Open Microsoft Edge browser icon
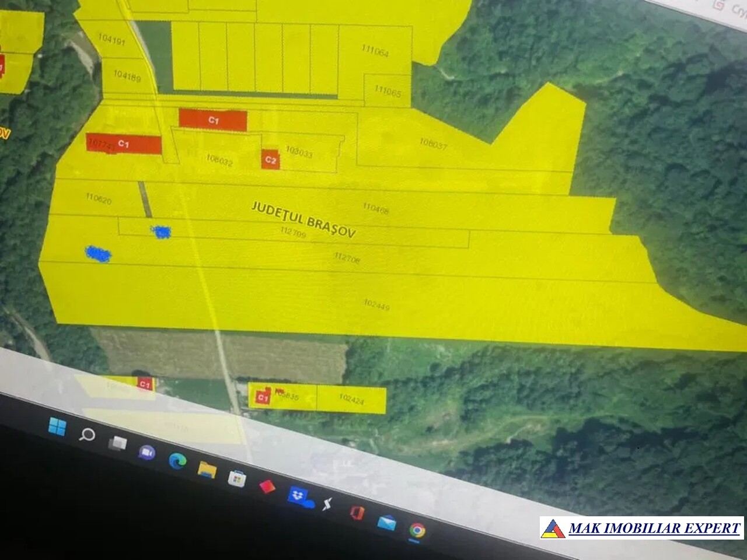 177,461
